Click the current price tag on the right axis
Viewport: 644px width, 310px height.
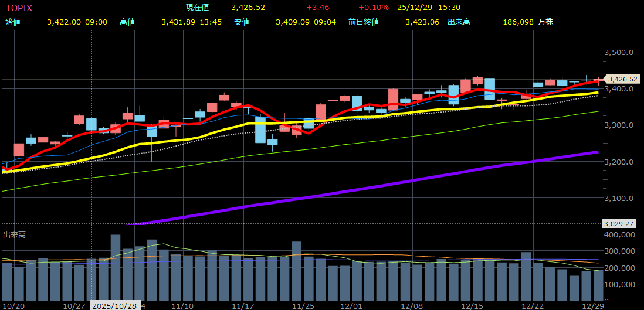click(621, 79)
